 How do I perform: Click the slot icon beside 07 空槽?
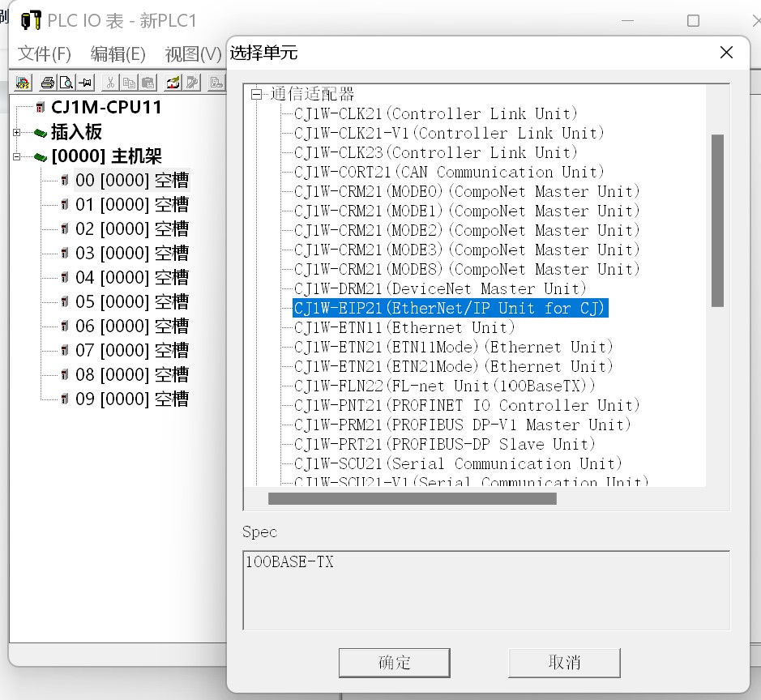click(x=65, y=350)
